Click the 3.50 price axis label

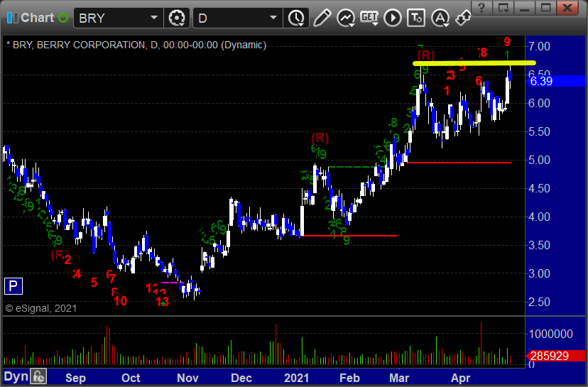coord(539,245)
